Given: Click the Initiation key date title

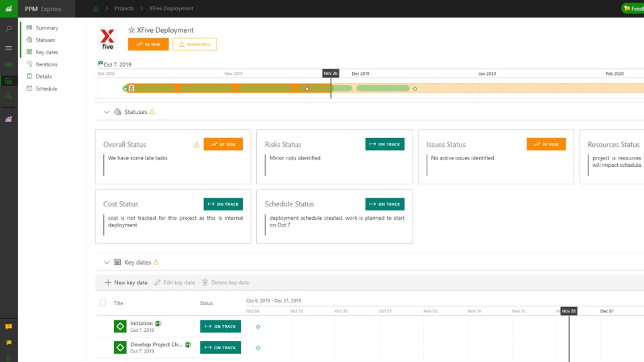Looking at the screenshot, I should [142, 323].
